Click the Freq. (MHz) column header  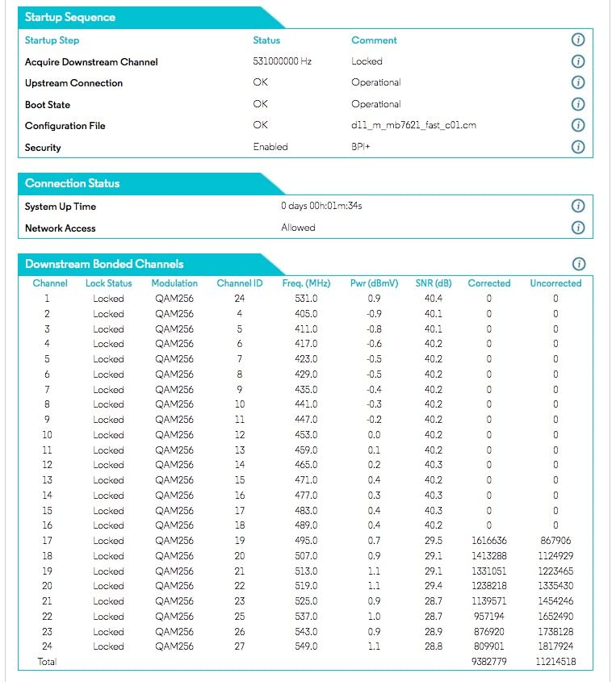306,283
